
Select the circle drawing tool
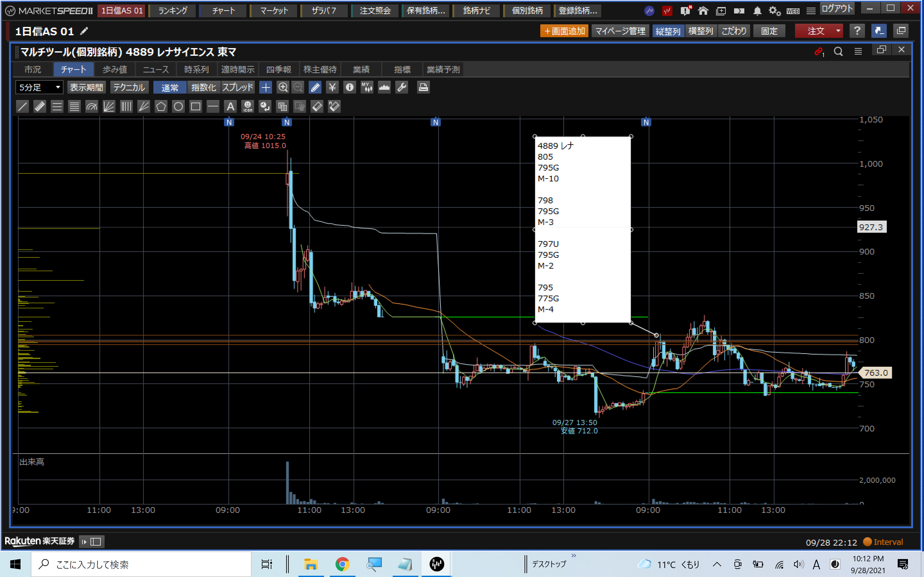pos(178,106)
